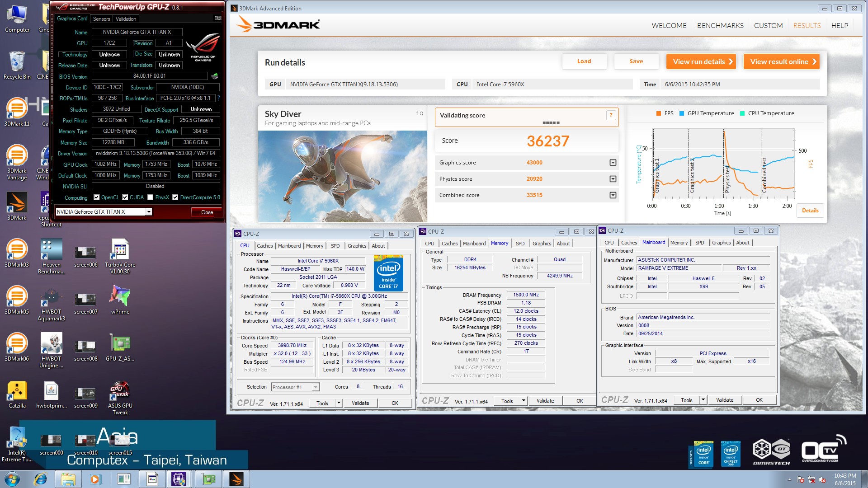Expand the Combined score details
The image size is (868, 488).
tap(613, 195)
